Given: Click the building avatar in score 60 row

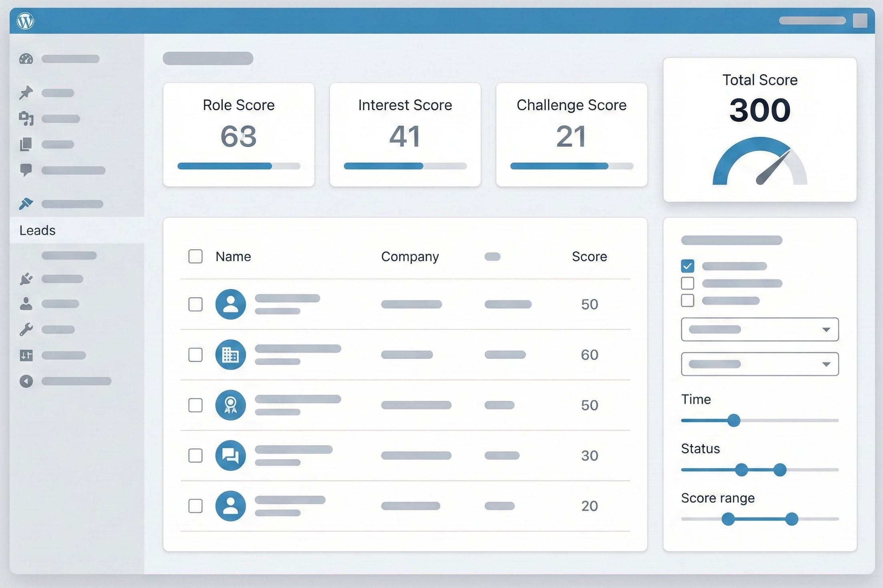Looking at the screenshot, I should tap(230, 354).
